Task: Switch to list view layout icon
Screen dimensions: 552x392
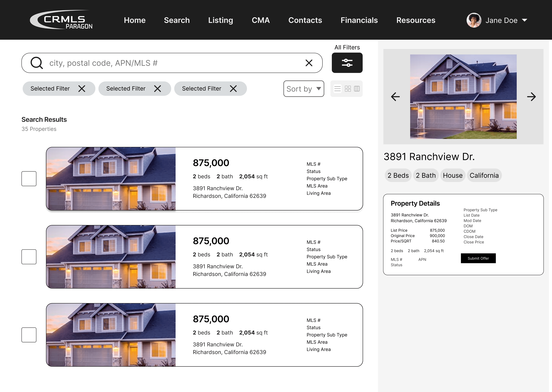Action: 337,89
